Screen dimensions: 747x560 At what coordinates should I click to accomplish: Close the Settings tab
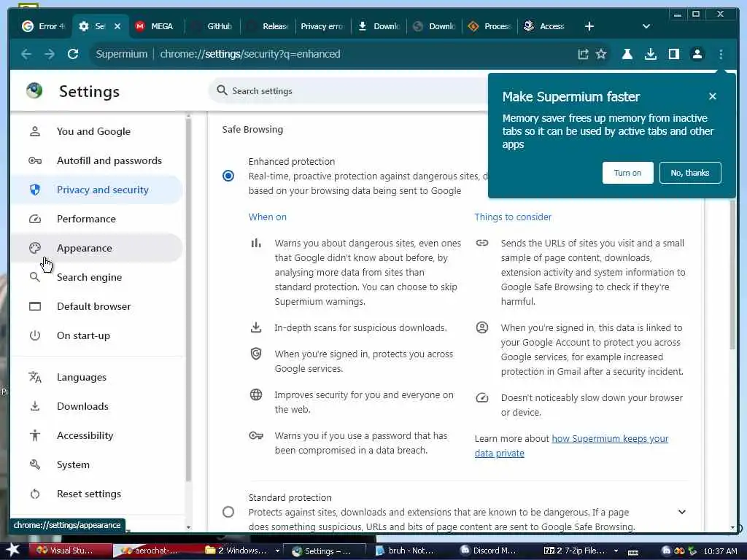(117, 26)
